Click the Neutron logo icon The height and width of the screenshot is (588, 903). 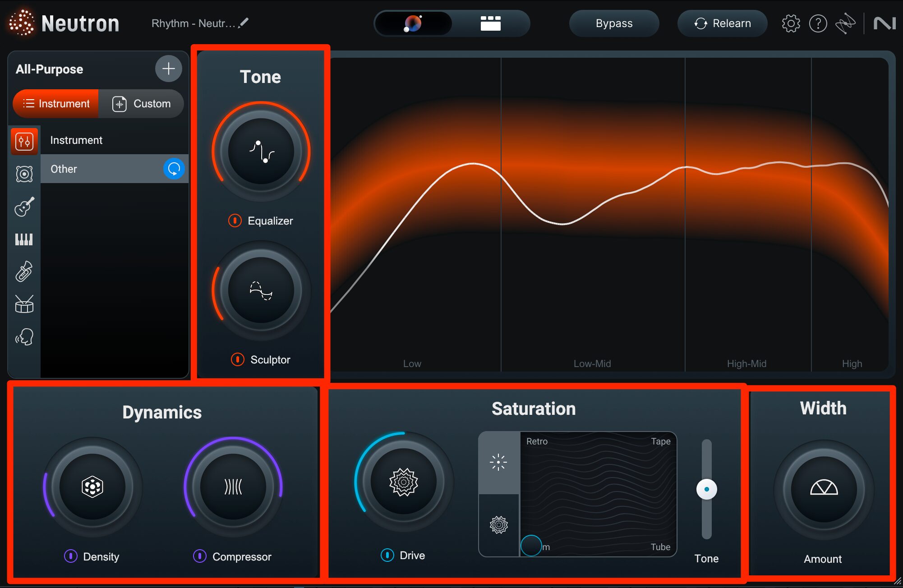[x=22, y=23]
